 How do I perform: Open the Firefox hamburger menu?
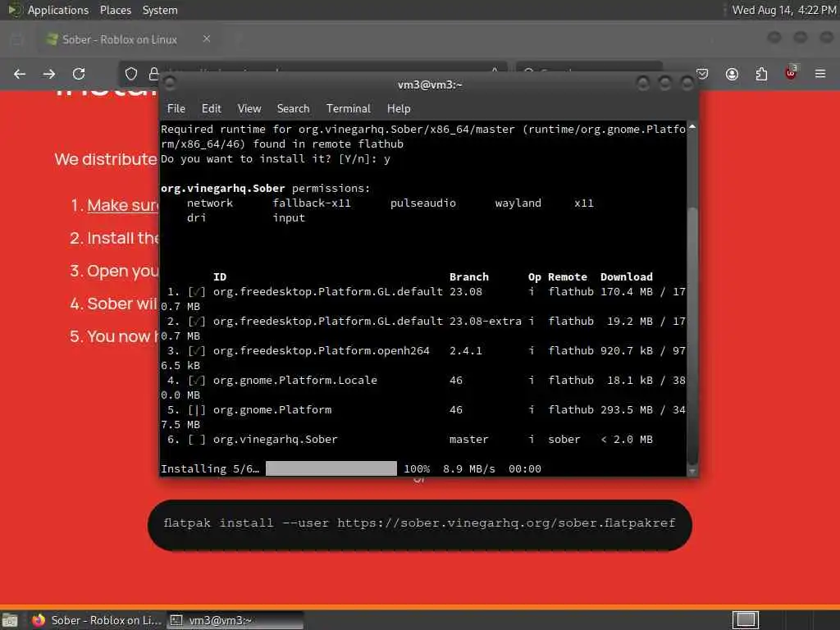(820, 74)
